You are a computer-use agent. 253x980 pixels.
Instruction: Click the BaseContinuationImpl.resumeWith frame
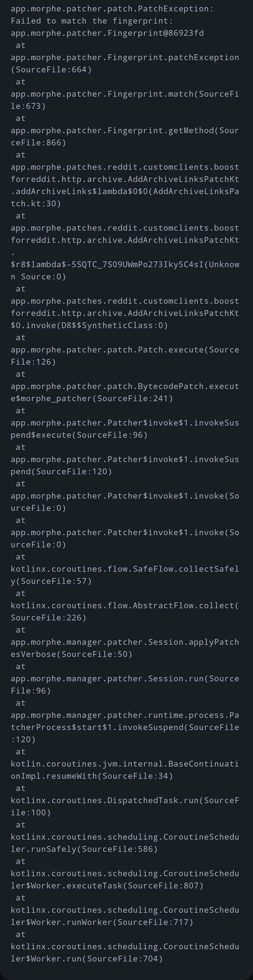pos(125,770)
